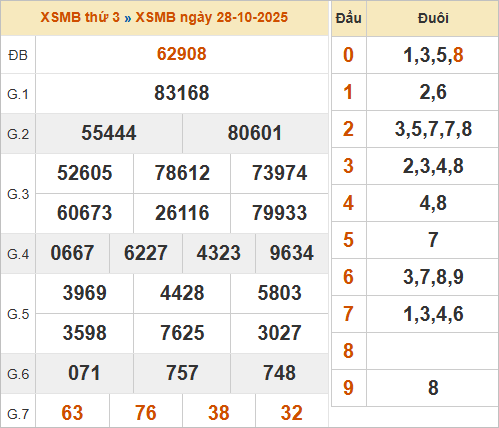The height and width of the screenshot is (428, 499).
Task: Click G.6 number 757
Action: click(182, 373)
